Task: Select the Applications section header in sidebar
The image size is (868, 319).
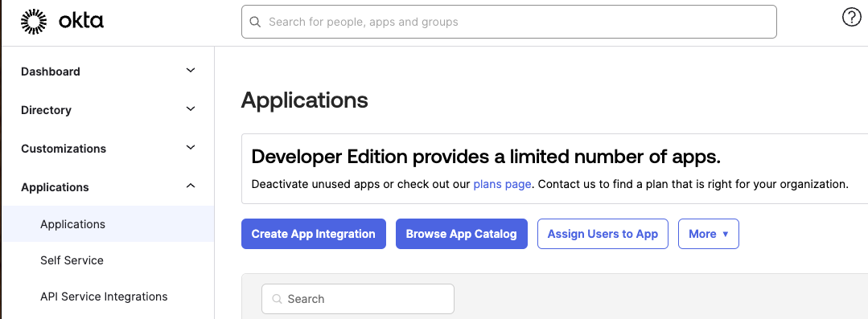Action: [x=55, y=187]
